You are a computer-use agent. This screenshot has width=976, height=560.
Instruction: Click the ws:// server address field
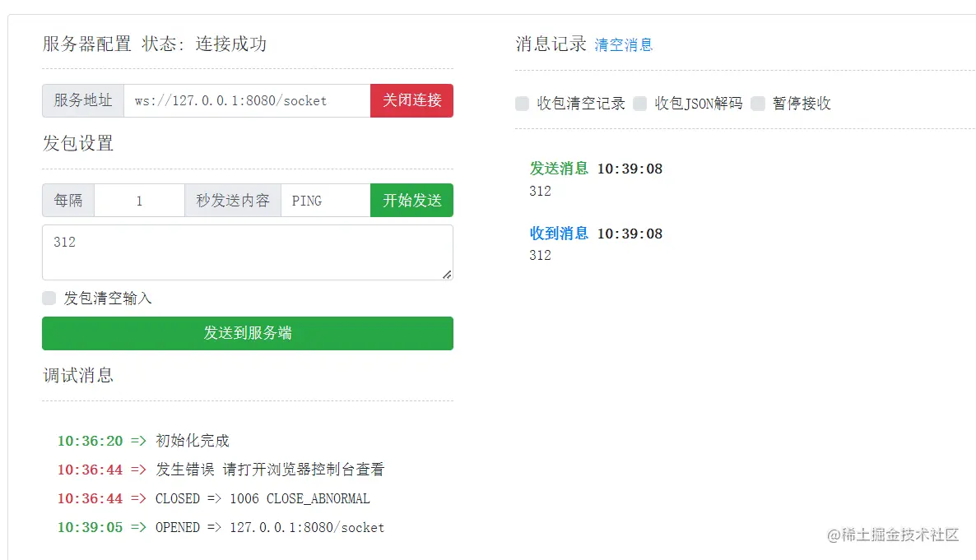coord(247,101)
